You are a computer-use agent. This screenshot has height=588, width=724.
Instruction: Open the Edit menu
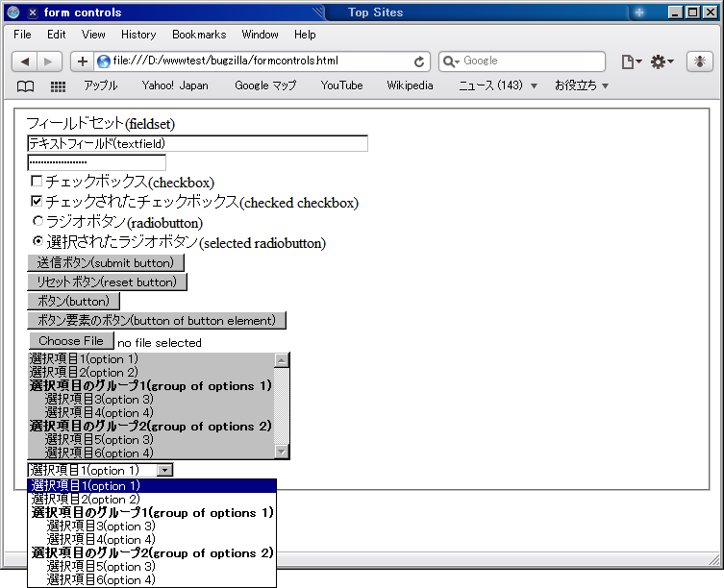tap(57, 35)
